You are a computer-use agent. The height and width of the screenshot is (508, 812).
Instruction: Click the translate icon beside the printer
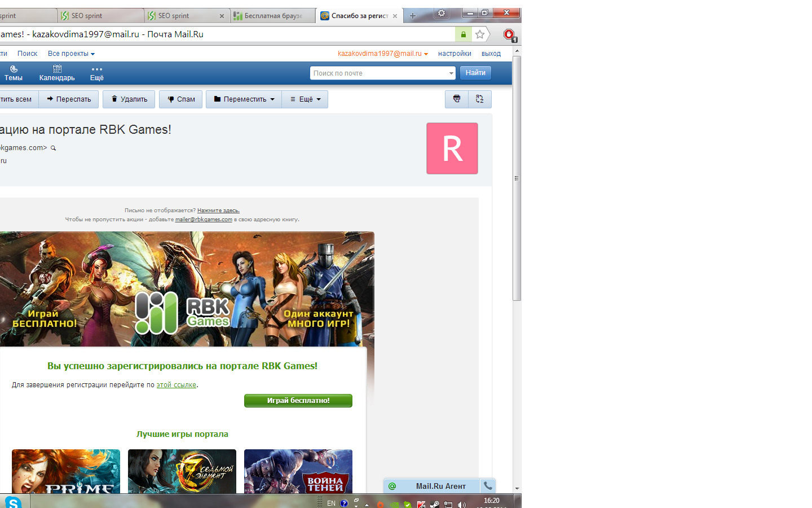tap(480, 99)
